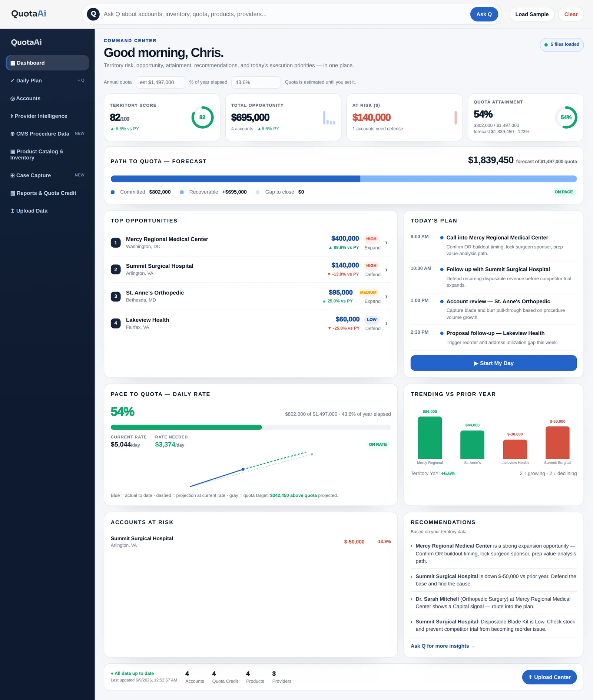Click the rank 4 badge for Lakeview Health

(116, 323)
